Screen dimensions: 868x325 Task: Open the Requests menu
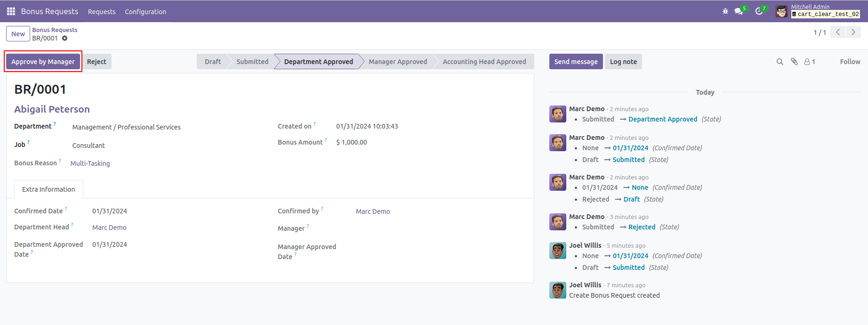pos(102,12)
